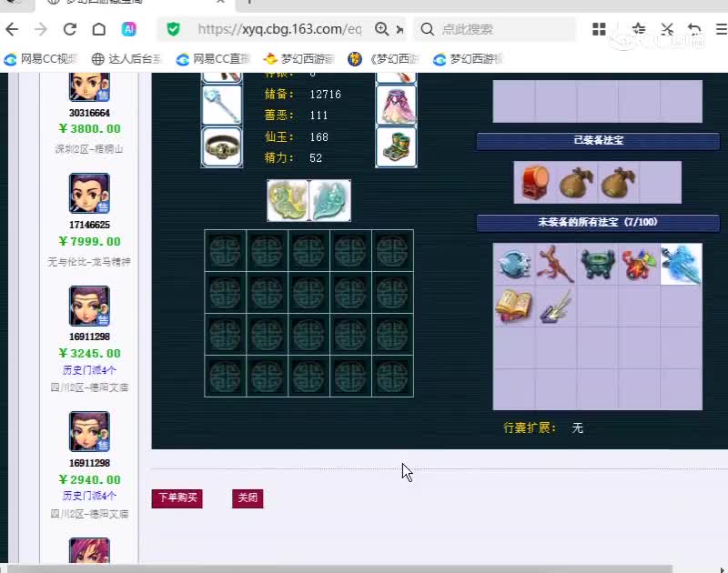Click the AI assistant icon in toolbar
The width and height of the screenshot is (728, 573).
(x=128, y=29)
